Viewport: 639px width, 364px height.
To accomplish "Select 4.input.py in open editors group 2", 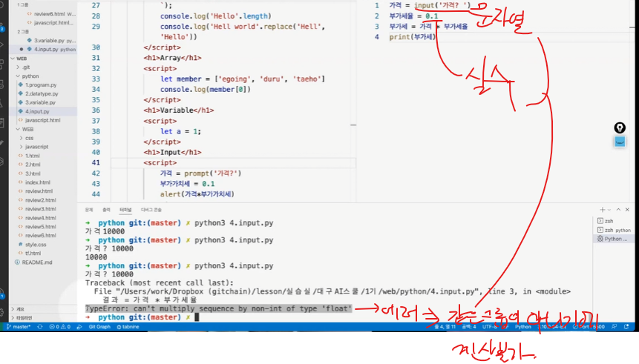I will tap(43, 49).
